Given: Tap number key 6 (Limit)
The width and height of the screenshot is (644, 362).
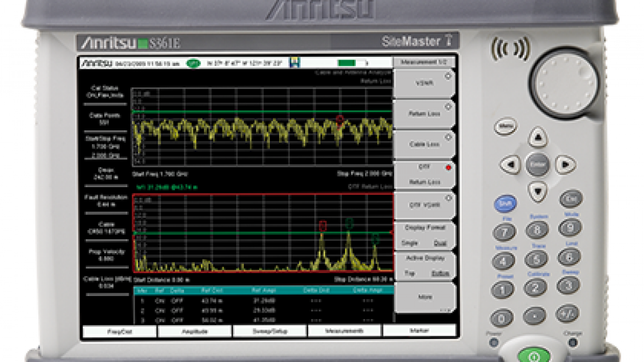Looking at the screenshot, I should [568, 256].
